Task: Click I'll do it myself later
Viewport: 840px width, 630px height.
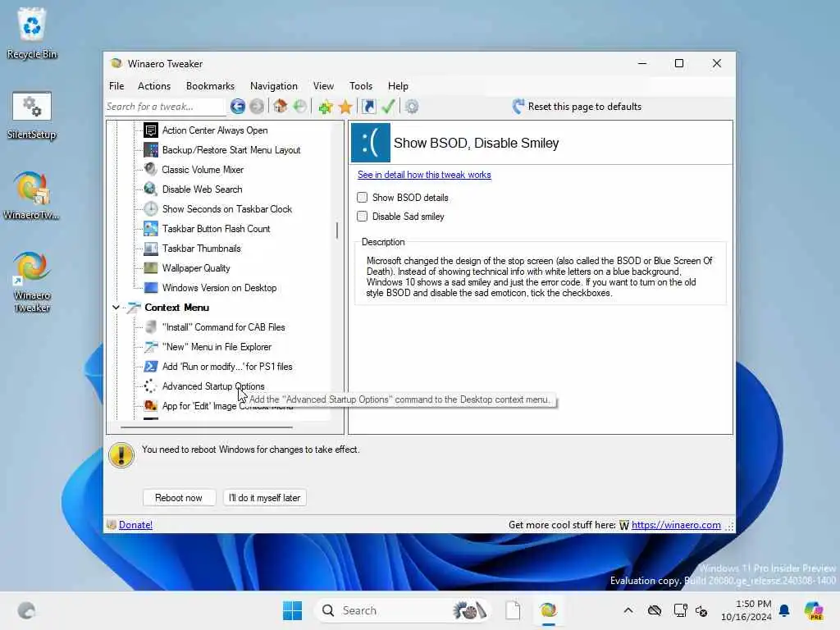Action: click(265, 498)
